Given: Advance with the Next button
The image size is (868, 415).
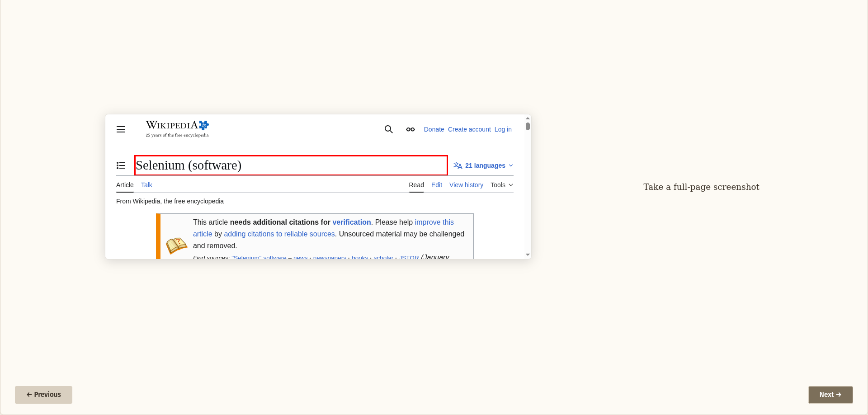Looking at the screenshot, I should [830, 395].
